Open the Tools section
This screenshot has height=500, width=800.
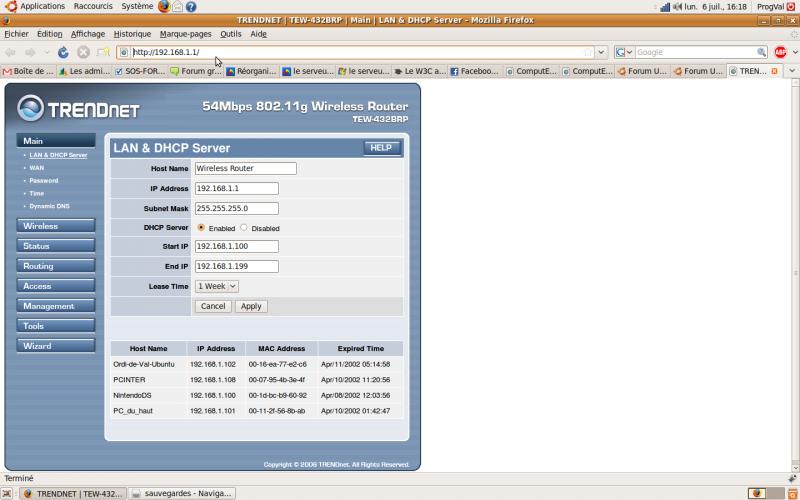click(56, 326)
